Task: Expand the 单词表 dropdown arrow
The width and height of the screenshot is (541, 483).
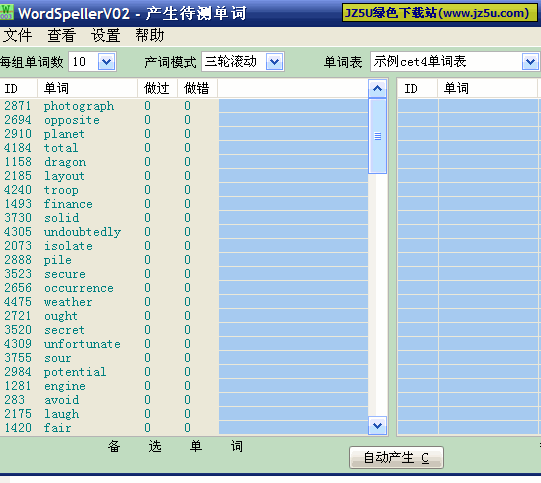Action: pos(530,62)
